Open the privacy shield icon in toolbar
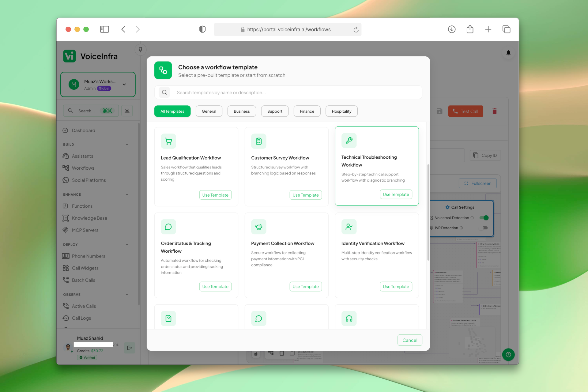 [202, 29]
